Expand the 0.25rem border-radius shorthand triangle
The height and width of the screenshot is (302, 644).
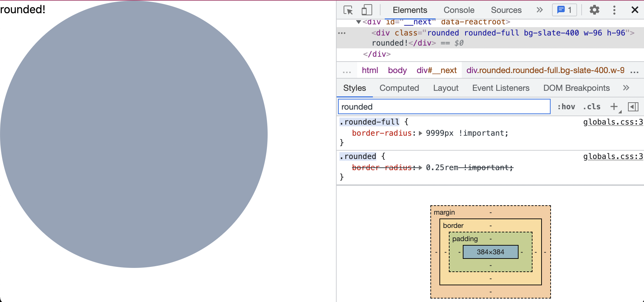(x=420, y=168)
